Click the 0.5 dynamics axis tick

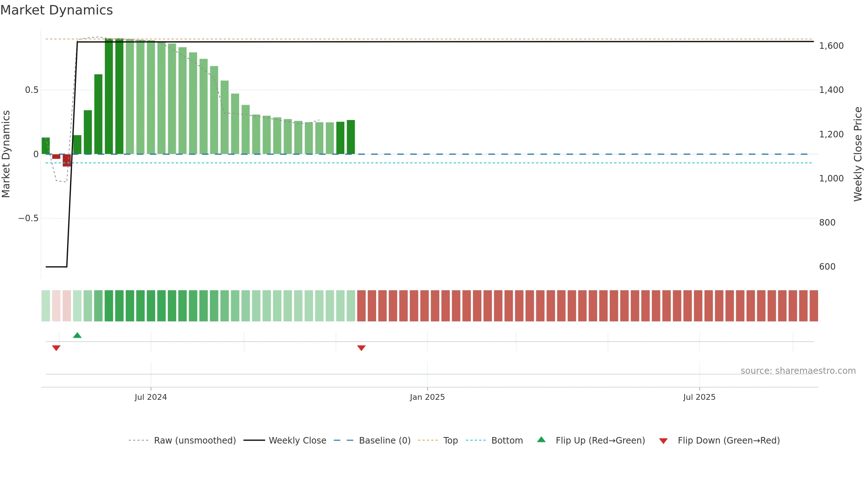click(x=32, y=90)
